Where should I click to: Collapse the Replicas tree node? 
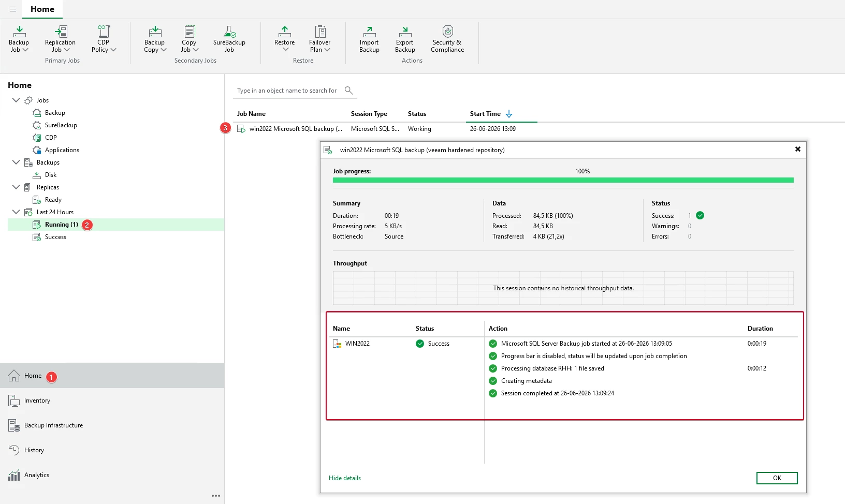pos(16,187)
